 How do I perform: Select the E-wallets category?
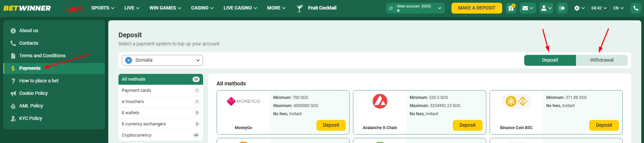[x=161, y=113]
